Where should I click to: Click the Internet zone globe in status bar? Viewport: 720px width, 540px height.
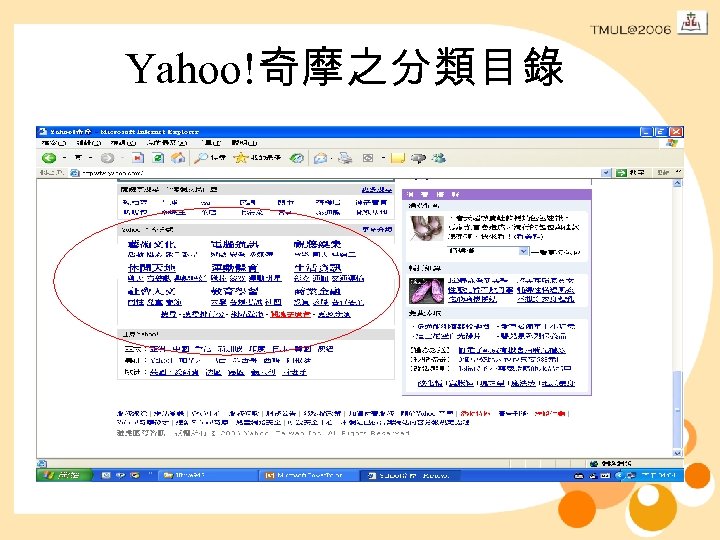pos(593,463)
